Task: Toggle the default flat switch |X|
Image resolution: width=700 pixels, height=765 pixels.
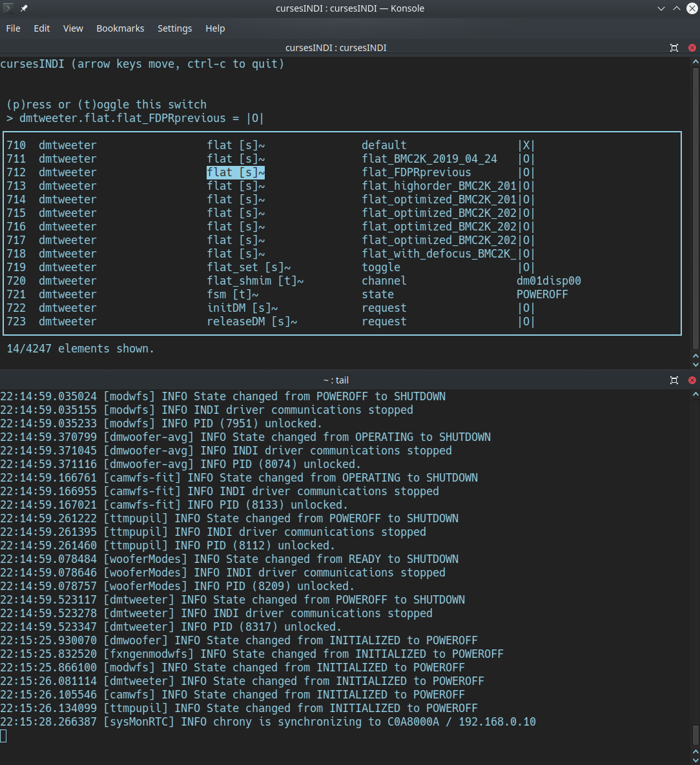Action: (x=526, y=145)
